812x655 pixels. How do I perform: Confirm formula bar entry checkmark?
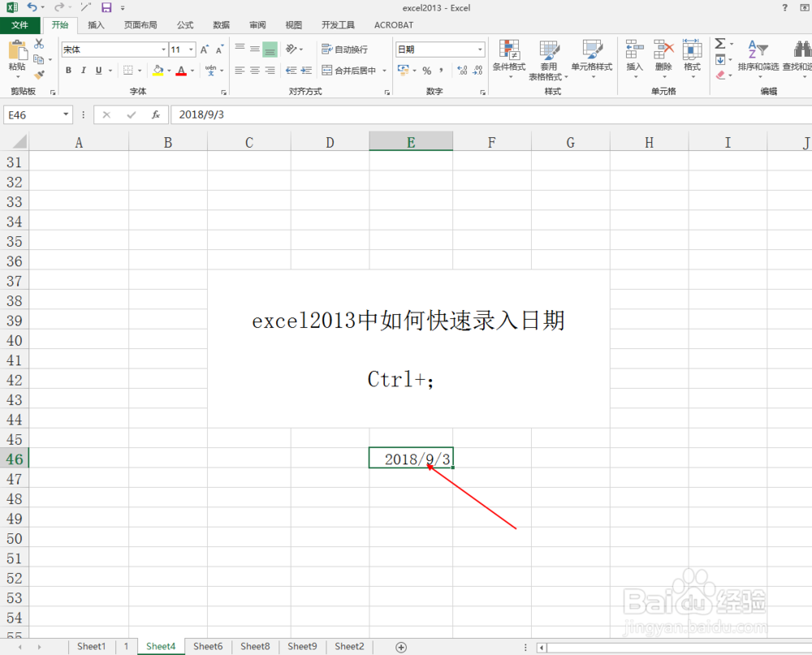pyautogui.click(x=131, y=114)
